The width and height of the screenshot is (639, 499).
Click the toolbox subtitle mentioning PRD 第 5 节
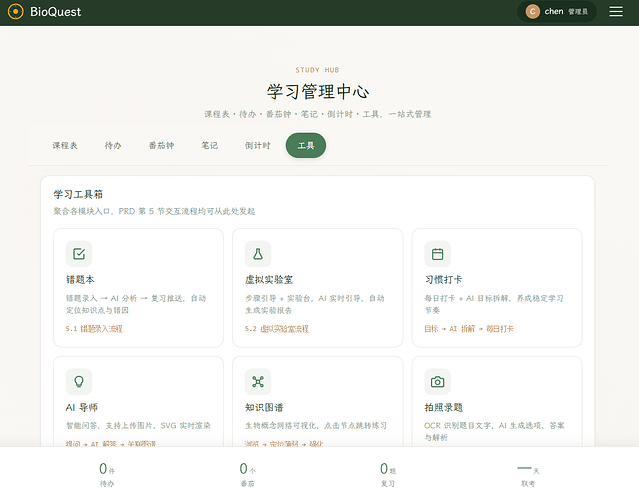(154, 211)
